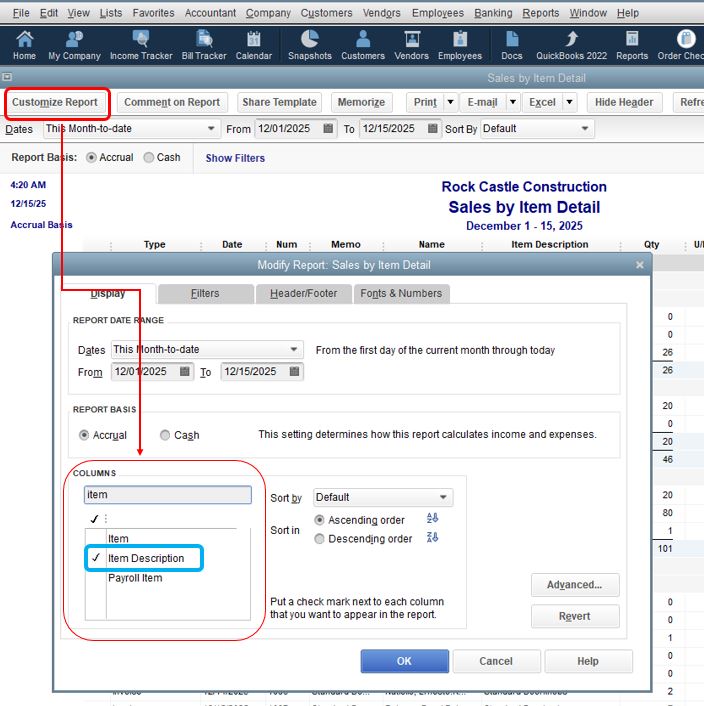Viewport: 704px width, 706px height.
Task: Click the Memorize button
Action: pos(361,102)
